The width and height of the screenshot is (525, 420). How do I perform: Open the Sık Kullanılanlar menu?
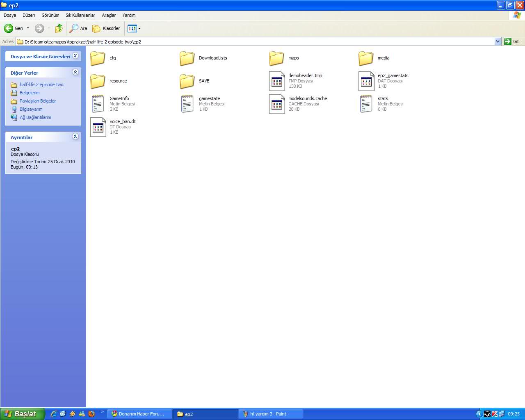click(80, 15)
